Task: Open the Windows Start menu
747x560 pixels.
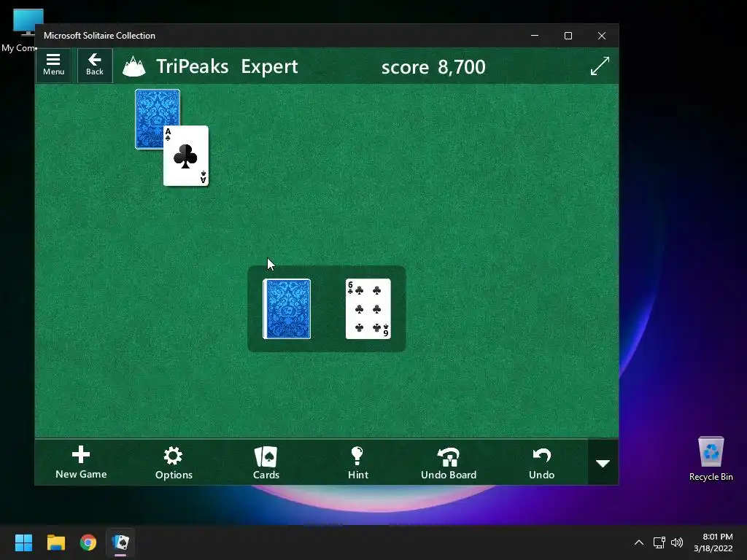Action: pyautogui.click(x=23, y=542)
